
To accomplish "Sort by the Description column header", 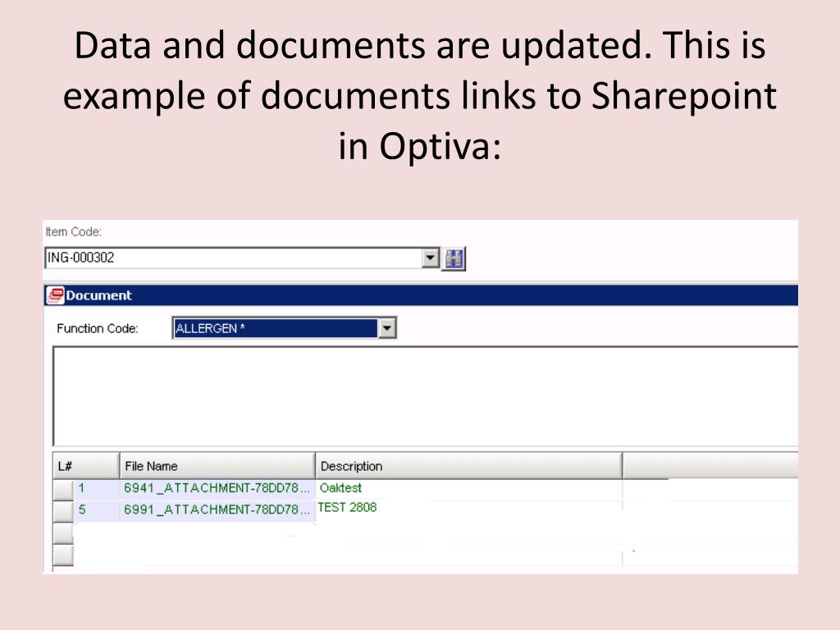I will (468, 466).
